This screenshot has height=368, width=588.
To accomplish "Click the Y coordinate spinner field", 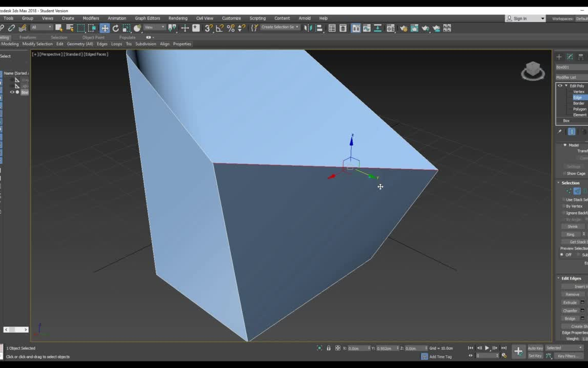I will point(387,348).
